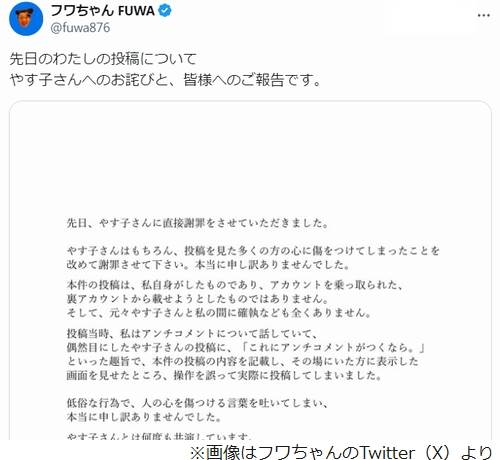Open the three-dot more options menu
The height and width of the screenshot is (460, 500).
click(x=483, y=15)
